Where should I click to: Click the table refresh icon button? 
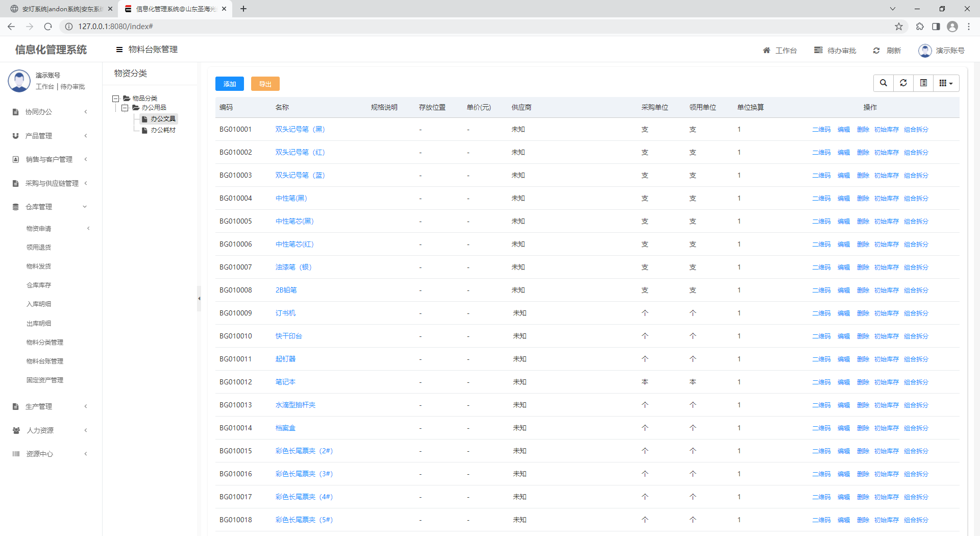tap(903, 83)
